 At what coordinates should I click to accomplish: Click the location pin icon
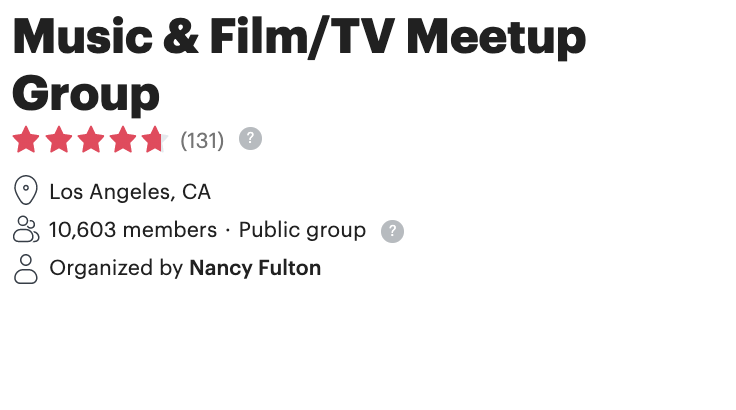point(26,190)
